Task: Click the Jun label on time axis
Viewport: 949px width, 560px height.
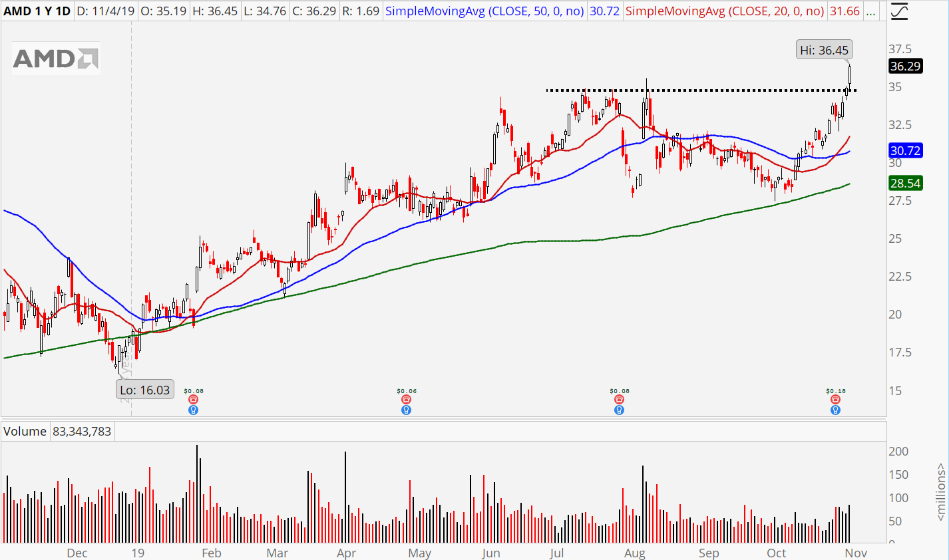Action: pyautogui.click(x=490, y=553)
